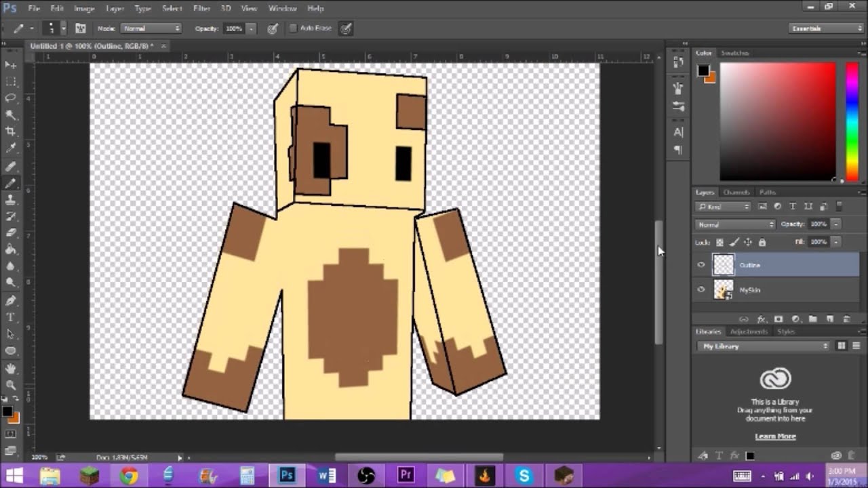Select the Lasso tool
Image resolution: width=868 pixels, height=488 pixels.
click(x=10, y=98)
